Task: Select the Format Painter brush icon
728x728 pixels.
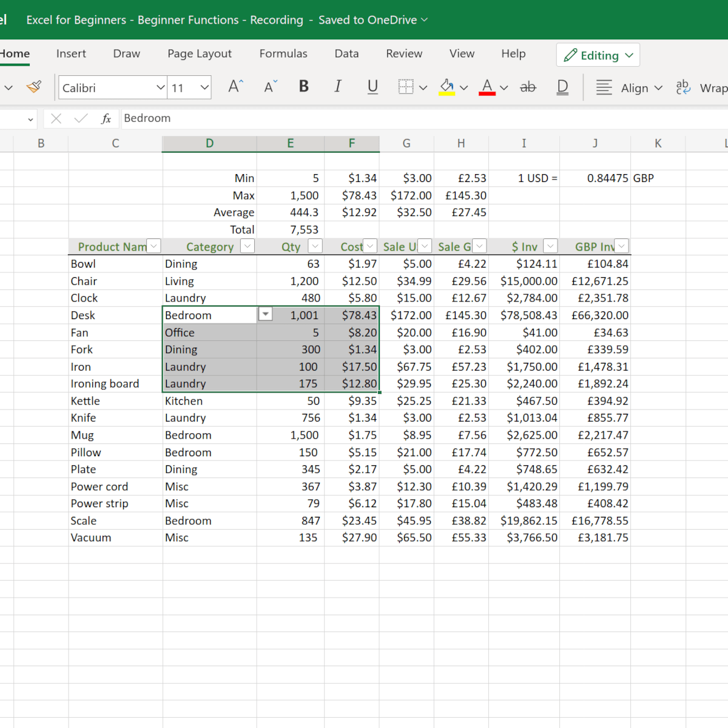Action: [34, 87]
